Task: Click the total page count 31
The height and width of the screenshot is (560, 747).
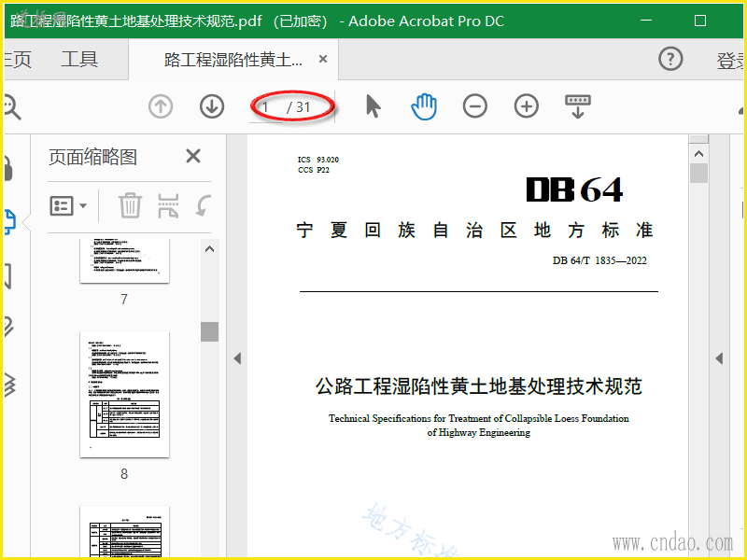Action: click(x=303, y=107)
